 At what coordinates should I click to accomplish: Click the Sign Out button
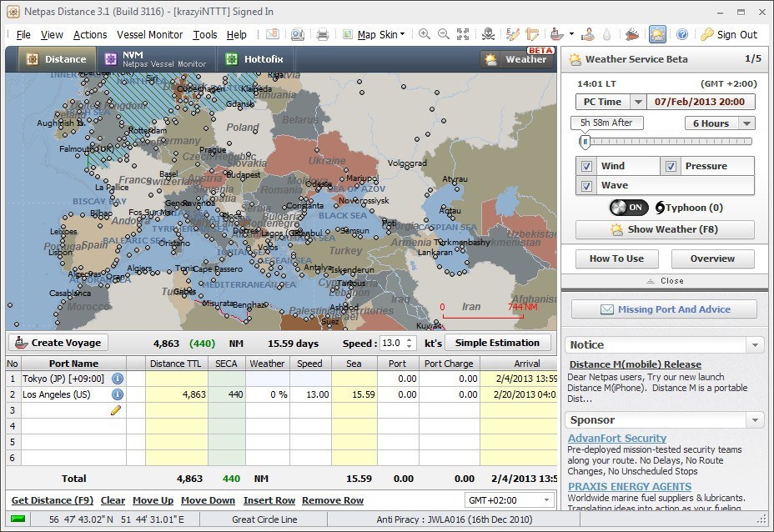[729, 34]
